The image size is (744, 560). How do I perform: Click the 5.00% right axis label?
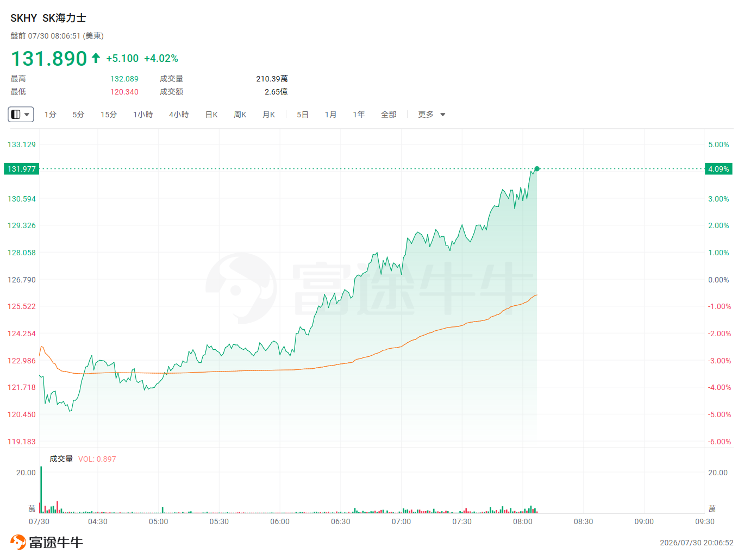718,144
